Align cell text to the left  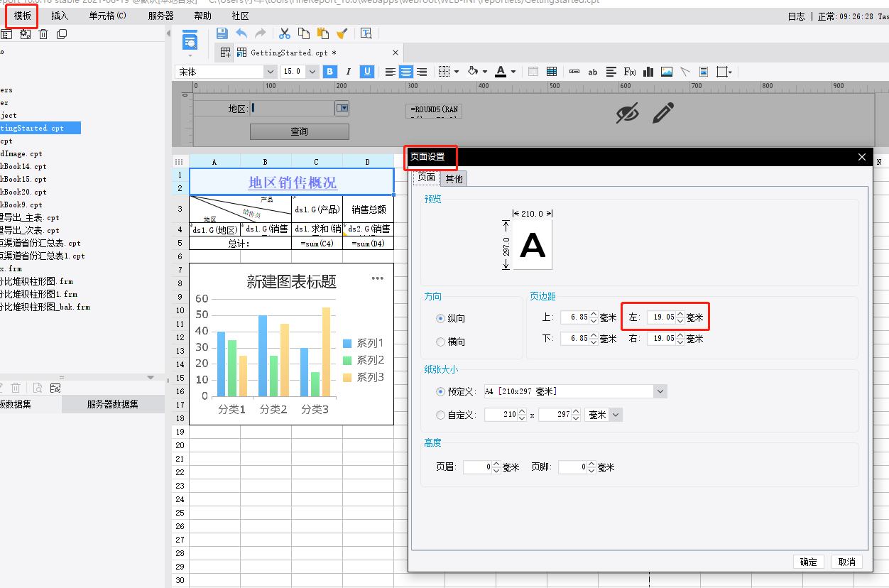[391, 72]
